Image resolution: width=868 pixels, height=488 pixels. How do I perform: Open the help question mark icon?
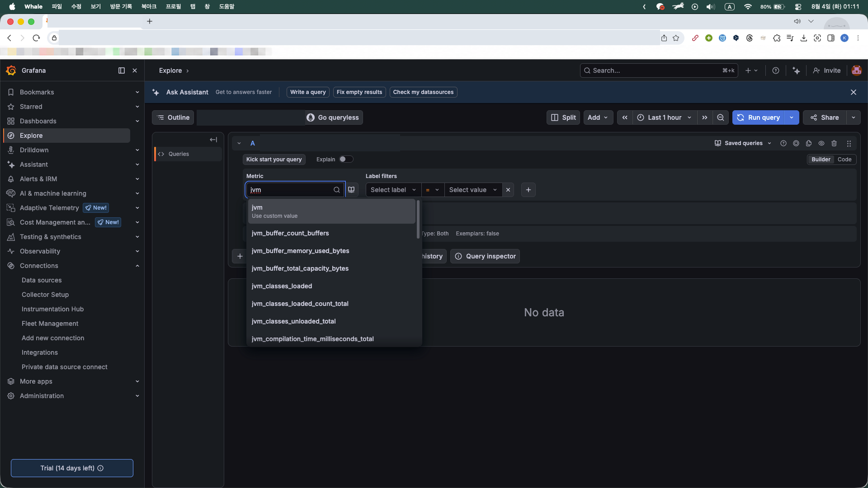click(776, 70)
